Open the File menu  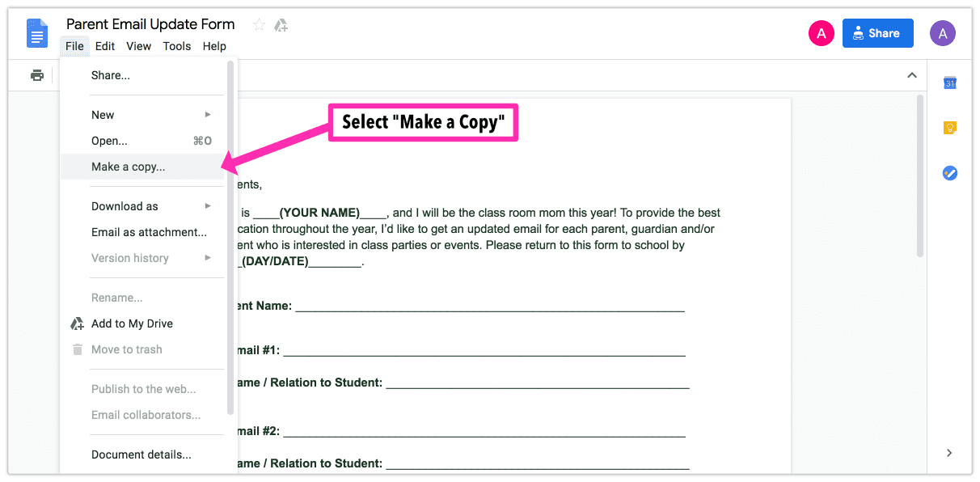click(x=74, y=46)
